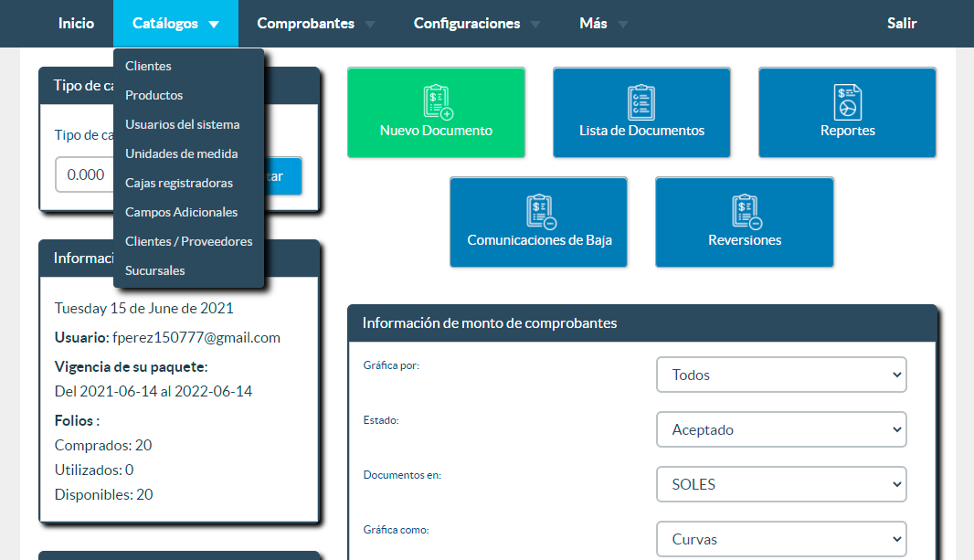Open Comunicaciones de Baja icon
Screen dimensions: 974x560
pos(541,212)
